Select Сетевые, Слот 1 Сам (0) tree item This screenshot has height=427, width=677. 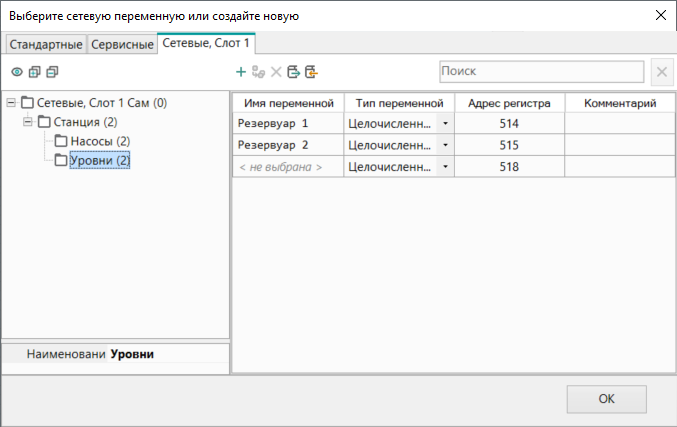[x=101, y=103]
